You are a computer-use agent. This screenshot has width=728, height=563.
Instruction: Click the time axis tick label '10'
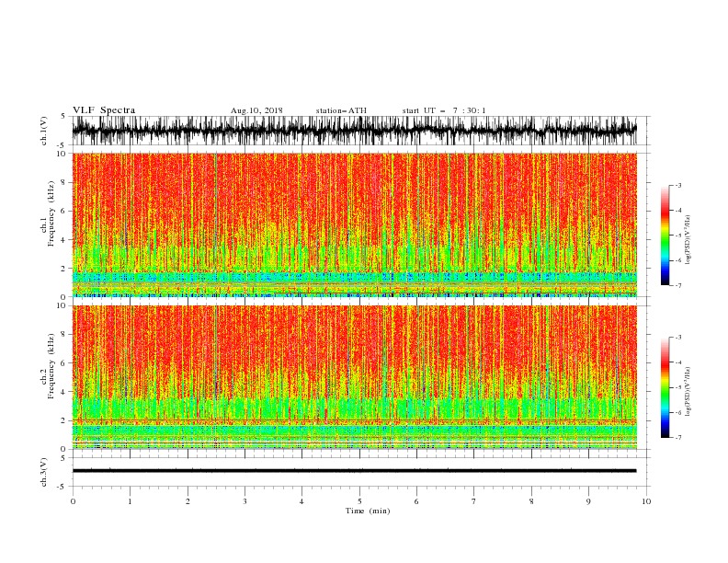pyautogui.click(x=646, y=501)
